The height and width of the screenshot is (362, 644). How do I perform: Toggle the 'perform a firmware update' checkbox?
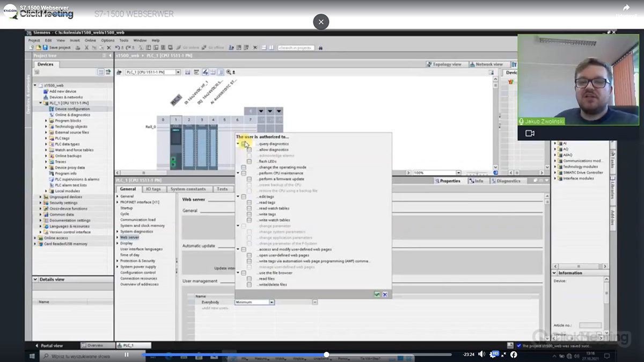click(x=249, y=179)
